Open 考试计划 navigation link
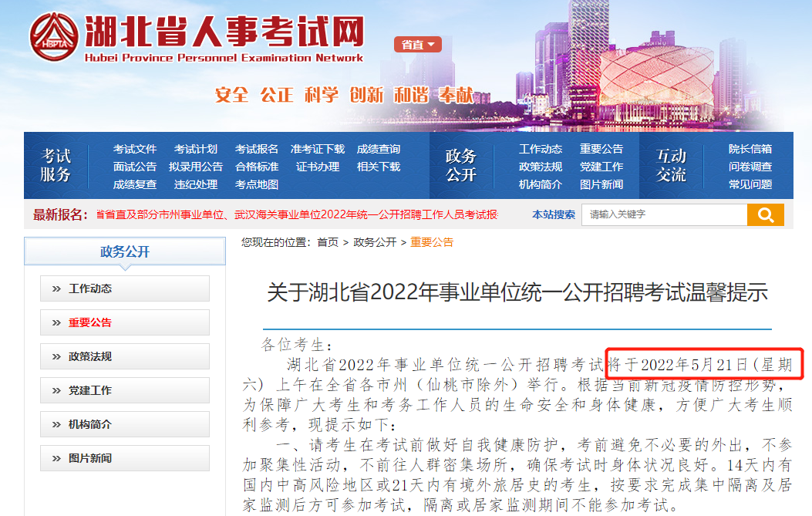This screenshot has width=812, height=516. pyautogui.click(x=196, y=149)
